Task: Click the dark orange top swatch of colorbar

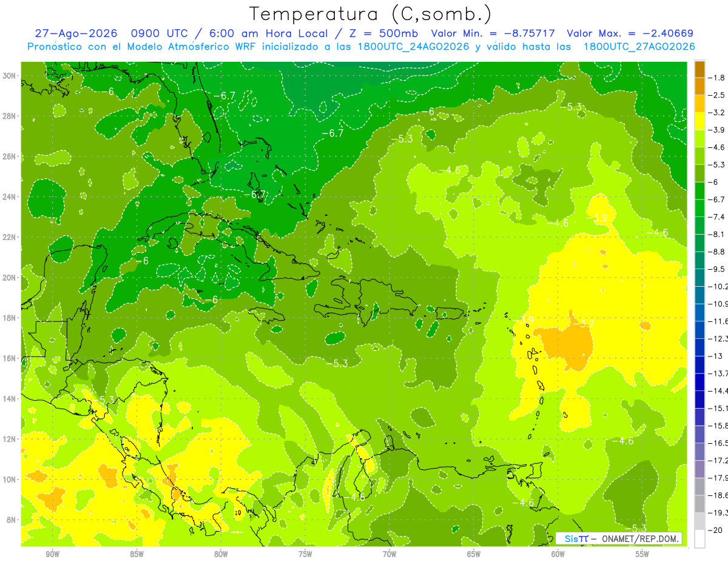Action: tap(699, 69)
